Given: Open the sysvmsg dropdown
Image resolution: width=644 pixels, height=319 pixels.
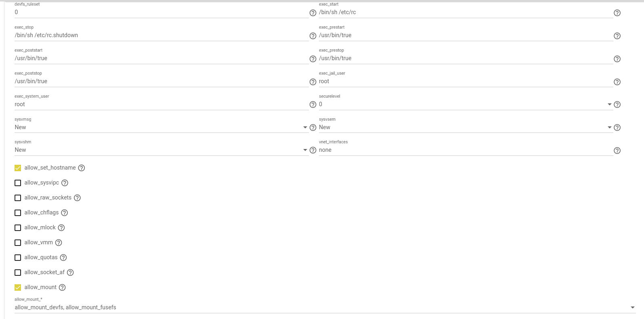Looking at the screenshot, I should 161,127.
